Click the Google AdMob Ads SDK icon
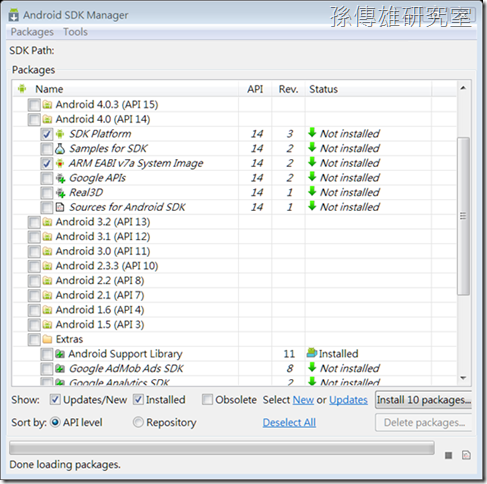This screenshot has height=484, width=487. click(x=60, y=369)
